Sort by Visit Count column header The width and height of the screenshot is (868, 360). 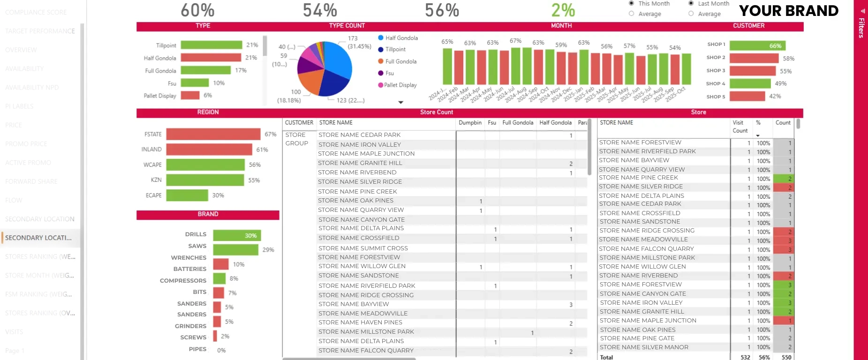click(x=740, y=127)
